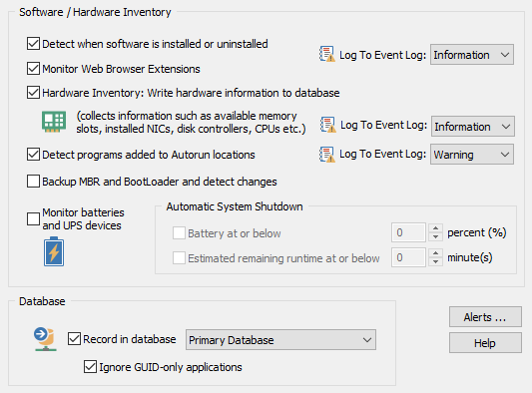Click the database record network icon

45,339
